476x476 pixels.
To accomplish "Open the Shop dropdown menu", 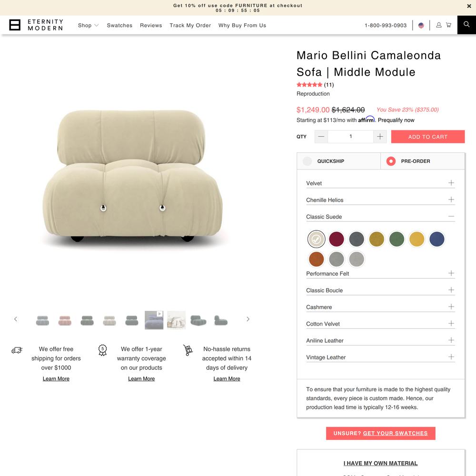I will (x=88, y=26).
